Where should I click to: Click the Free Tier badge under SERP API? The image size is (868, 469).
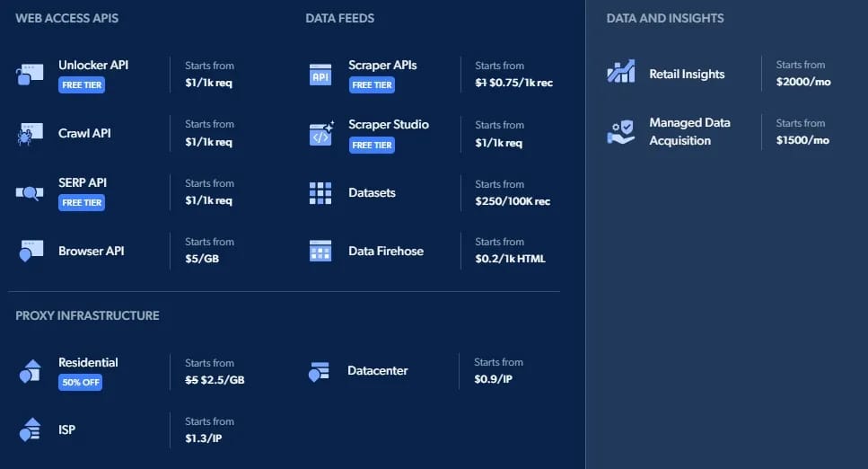[82, 202]
